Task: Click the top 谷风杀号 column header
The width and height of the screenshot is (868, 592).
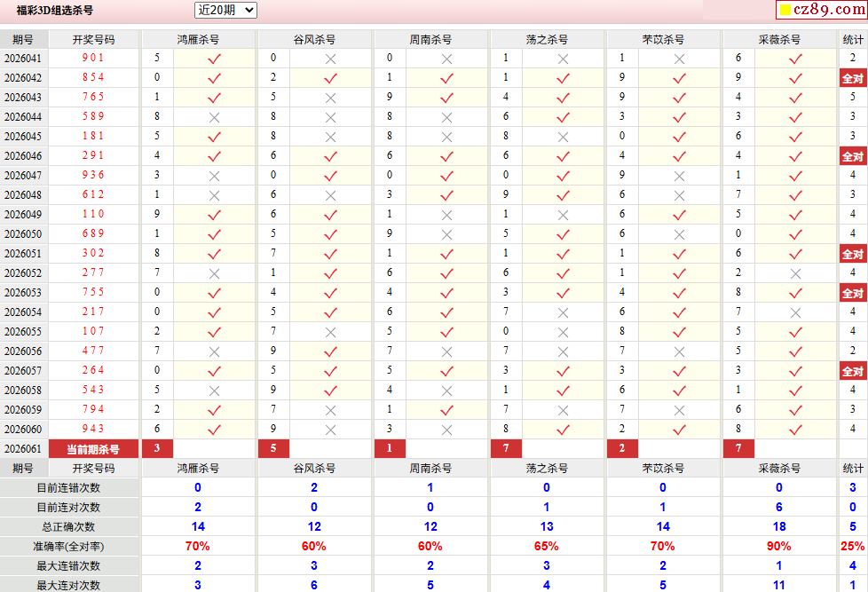Action: click(x=314, y=40)
